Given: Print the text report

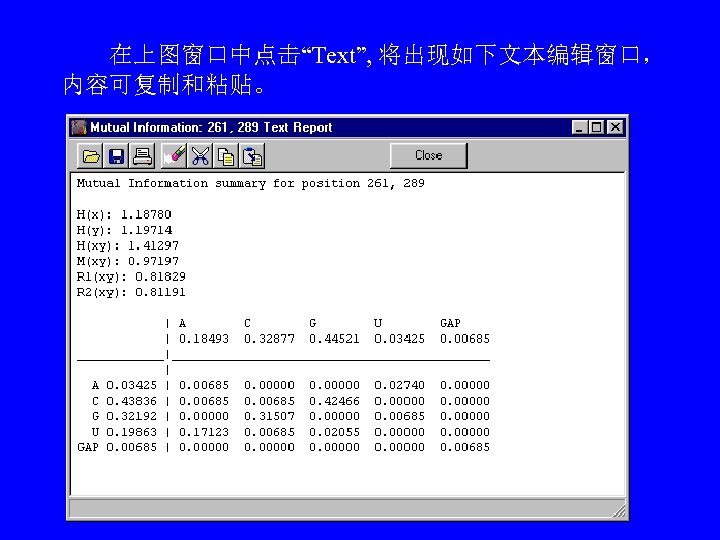Looking at the screenshot, I should click(x=142, y=156).
